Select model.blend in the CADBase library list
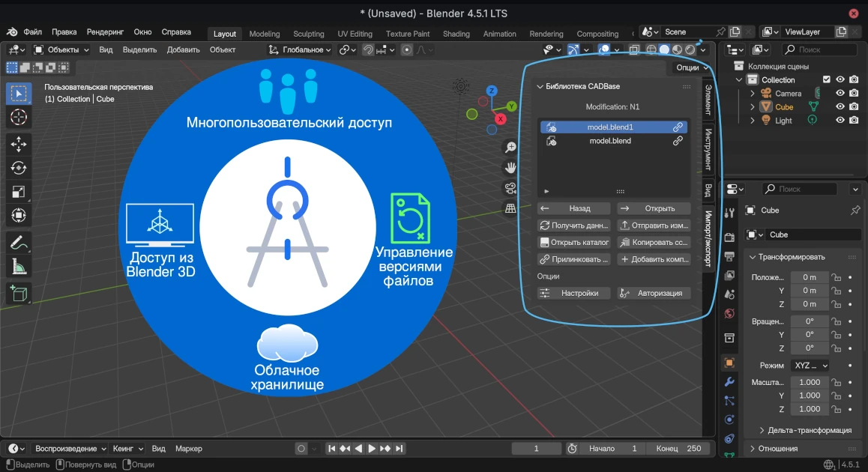This screenshot has height=472, width=868. click(610, 141)
